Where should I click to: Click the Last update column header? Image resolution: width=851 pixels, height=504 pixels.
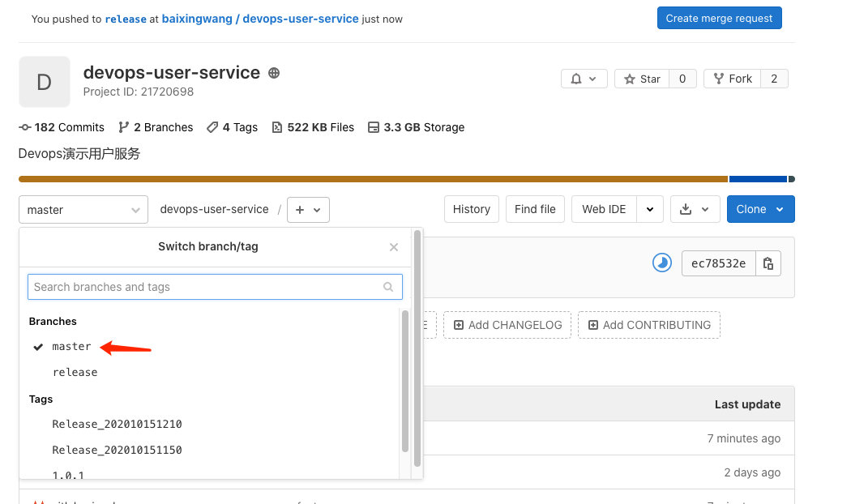click(x=747, y=404)
